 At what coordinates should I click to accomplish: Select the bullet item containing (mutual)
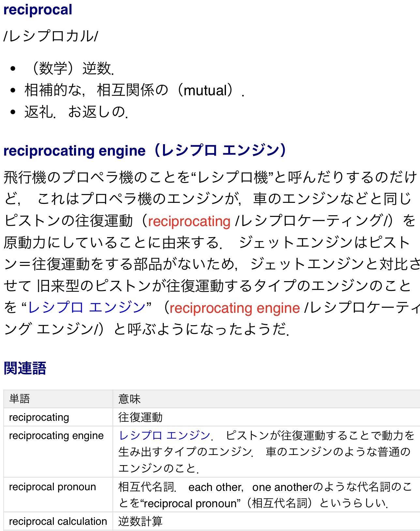click(x=134, y=90)
